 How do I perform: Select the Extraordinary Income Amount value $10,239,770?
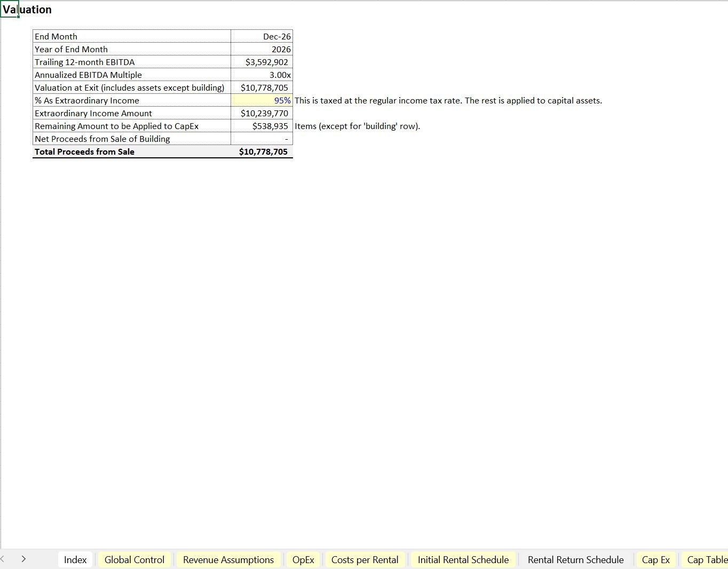click(x=262, y=113)
